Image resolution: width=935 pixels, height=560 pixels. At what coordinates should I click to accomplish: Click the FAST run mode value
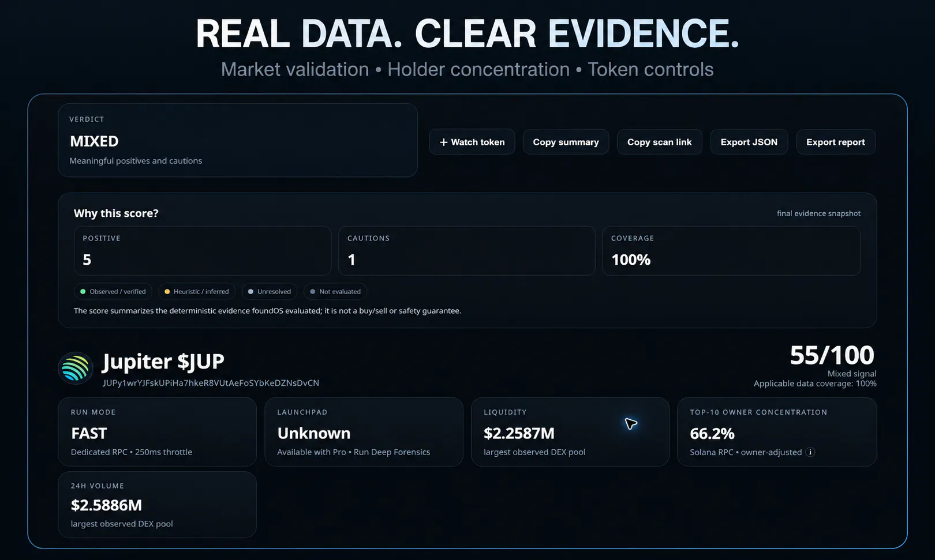point(89,433)
